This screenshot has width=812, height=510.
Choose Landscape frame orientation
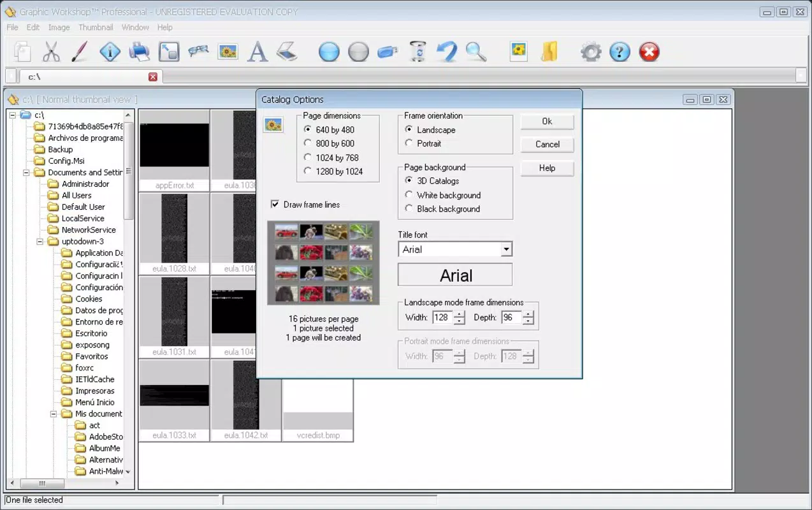(431, 129)
